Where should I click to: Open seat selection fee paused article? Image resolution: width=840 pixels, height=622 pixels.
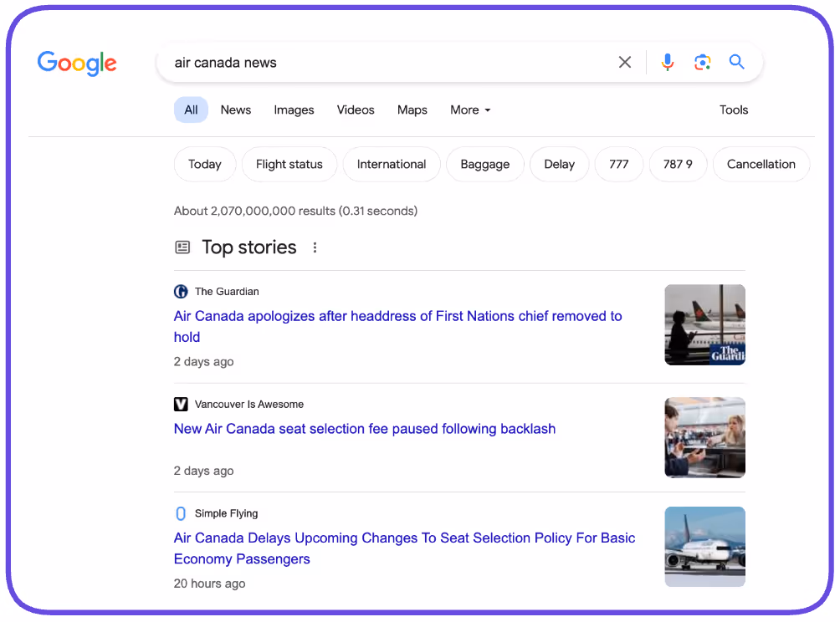tap(364, 429)
